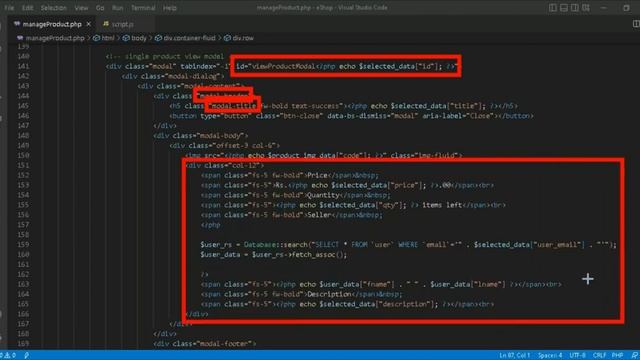Open the File menu
The height and width of the screenshot is (360, 640).
9,8
